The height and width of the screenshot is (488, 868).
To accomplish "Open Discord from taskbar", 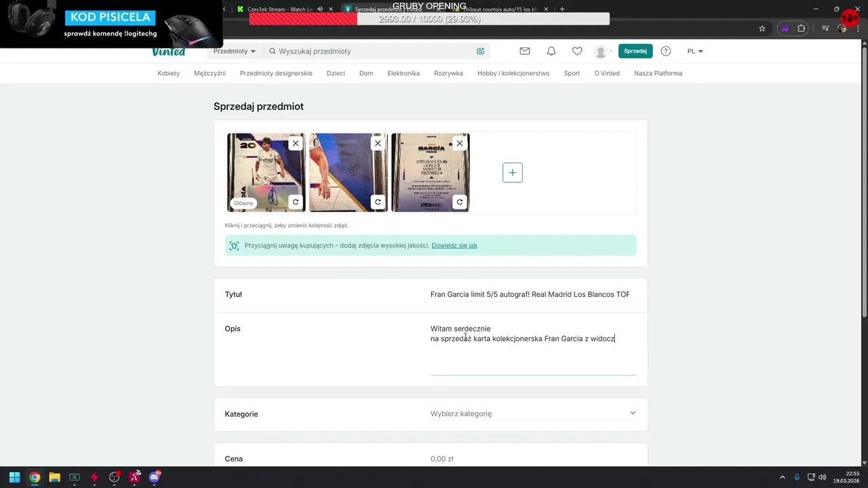I will [154, 477].
